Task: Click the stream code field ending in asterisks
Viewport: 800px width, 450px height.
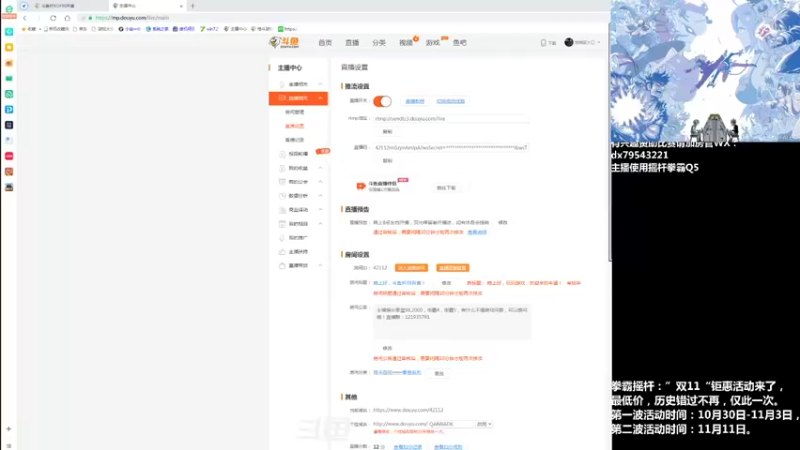Action: point(451,147)
